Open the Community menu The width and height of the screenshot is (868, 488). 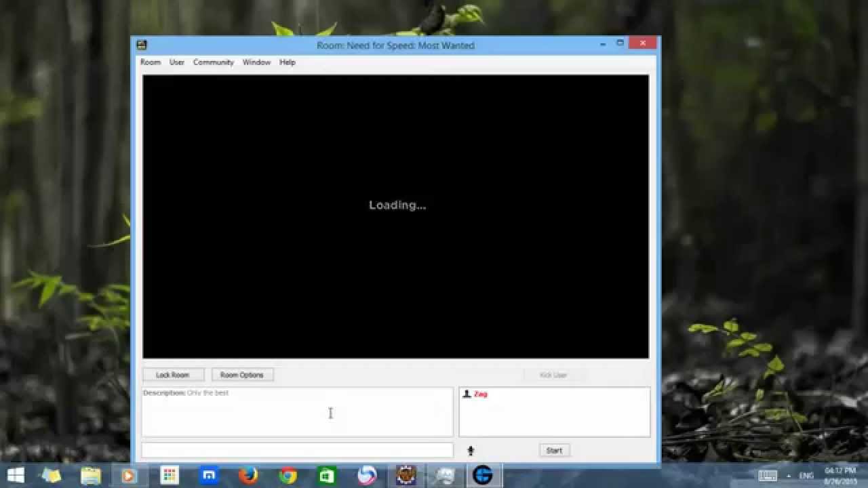coord(214,62)
